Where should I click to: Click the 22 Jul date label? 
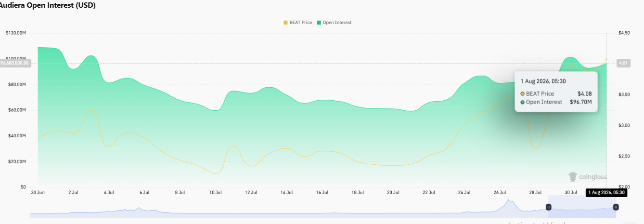[x=429, y=193]
